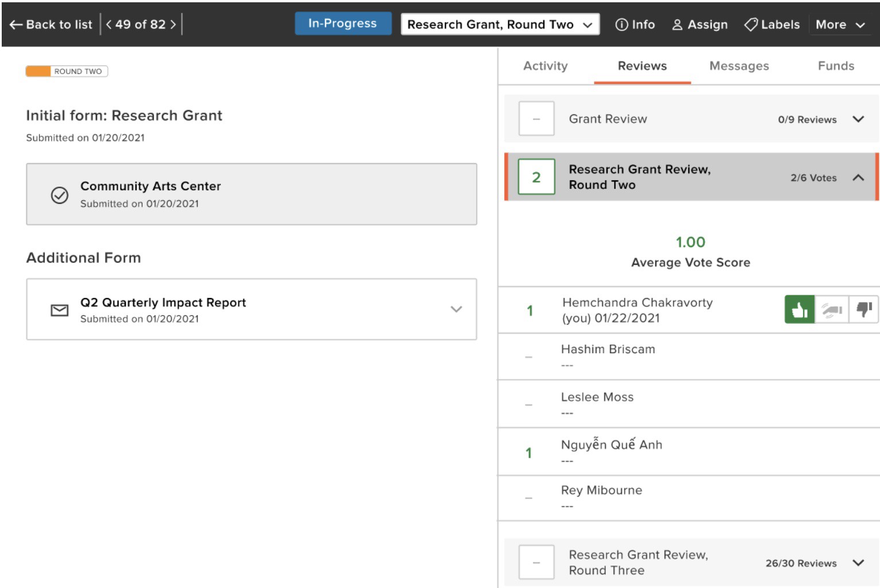Open the Info panel
880x588 pixels.
click(635, 25)
